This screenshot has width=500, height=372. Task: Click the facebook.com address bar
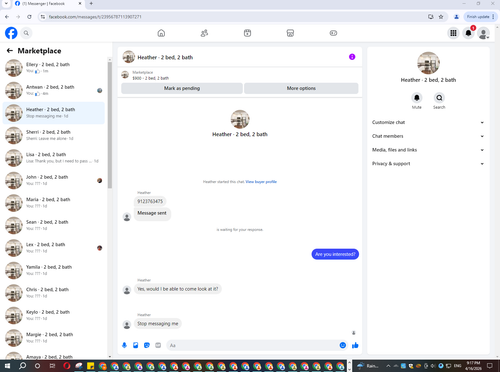(233, 17)
